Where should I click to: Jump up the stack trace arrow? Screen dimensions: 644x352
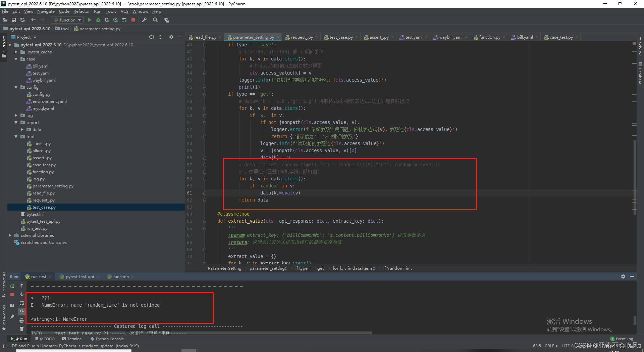click(x=22, y=285)
